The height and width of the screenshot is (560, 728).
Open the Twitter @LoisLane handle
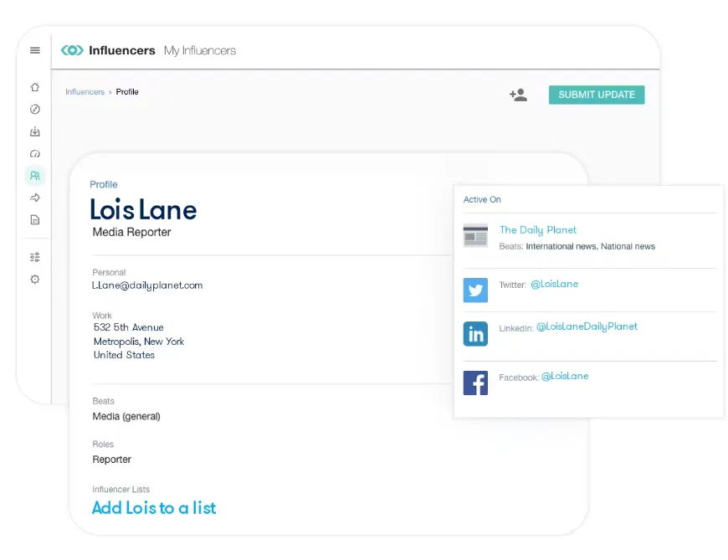click(x=554, y=284)
